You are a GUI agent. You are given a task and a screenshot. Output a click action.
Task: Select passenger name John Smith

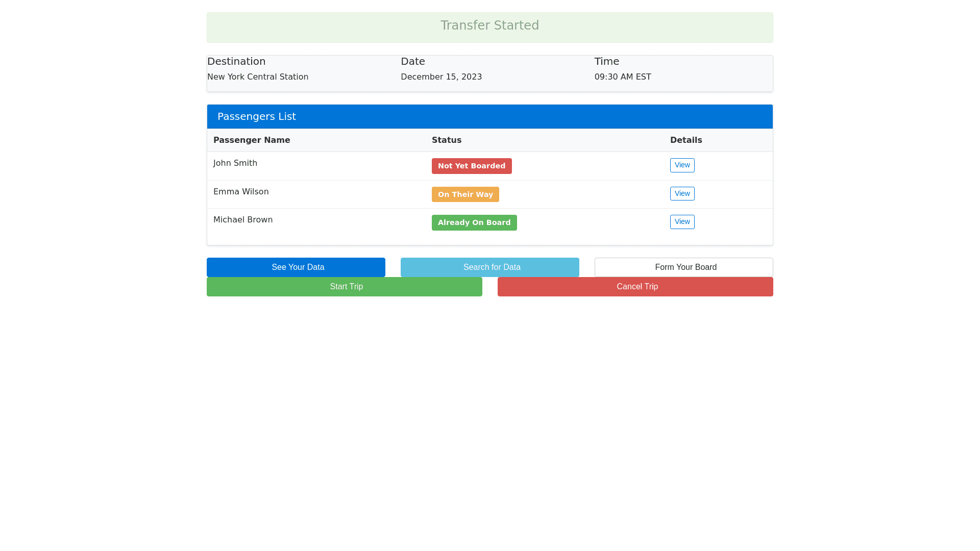tap(235, 163)
